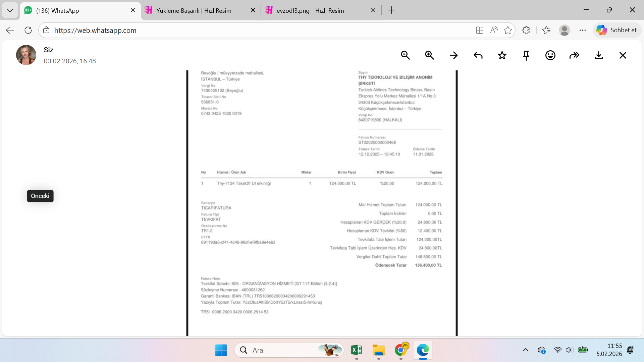Click the invoice image preview
The width and height of the screenshot is (644, 362).
point(322,203)
